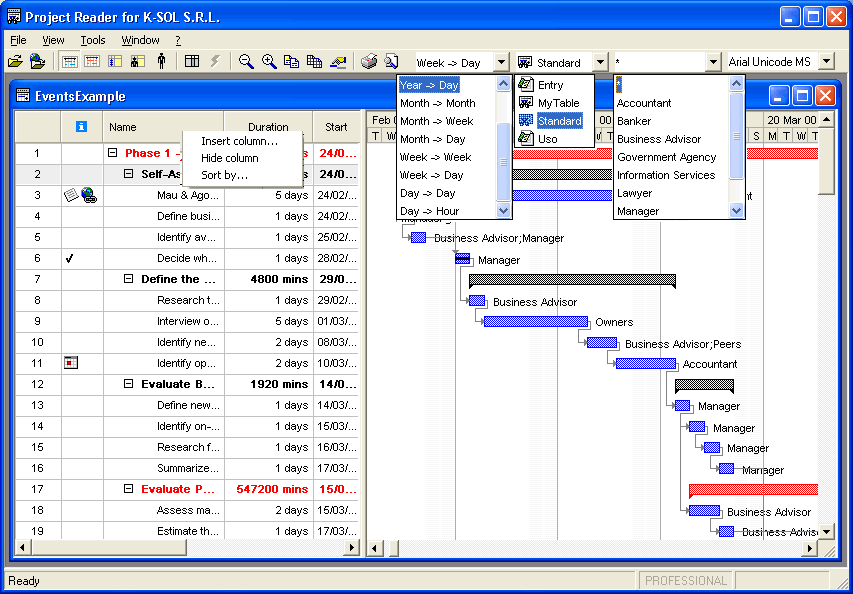Open the Task Usage view toolbar icon

(115, 62)
